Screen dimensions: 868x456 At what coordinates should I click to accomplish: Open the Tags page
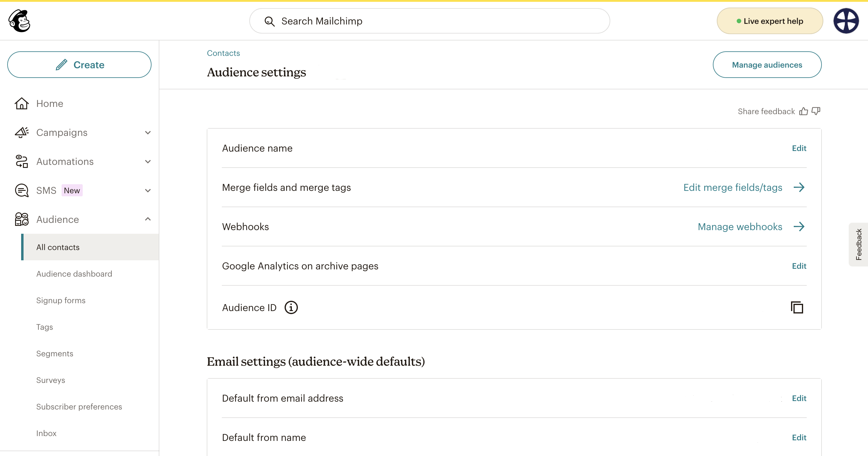(x=44, y=327)
